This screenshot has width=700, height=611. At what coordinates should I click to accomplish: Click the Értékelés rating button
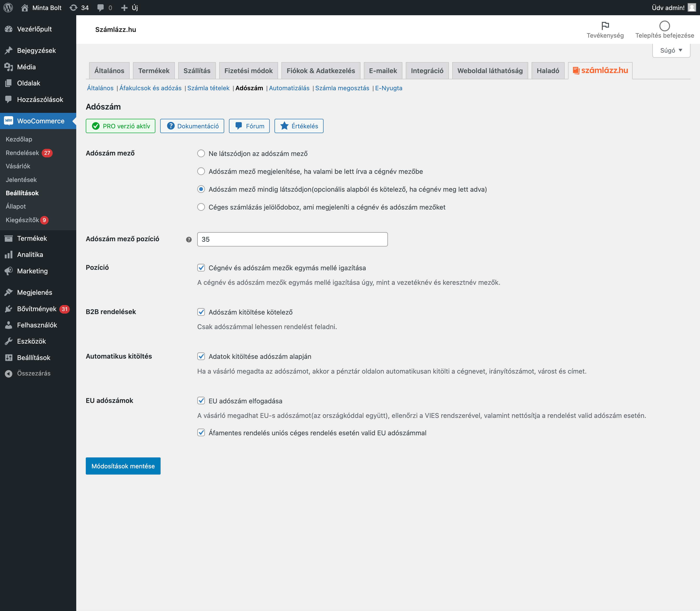(299, 126)
